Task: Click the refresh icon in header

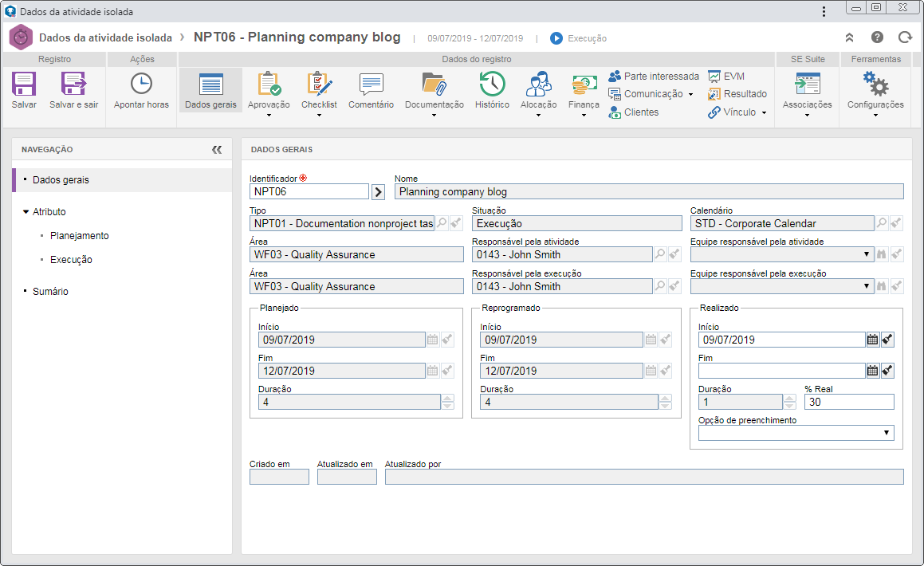Action: click(x=905, y=37)
